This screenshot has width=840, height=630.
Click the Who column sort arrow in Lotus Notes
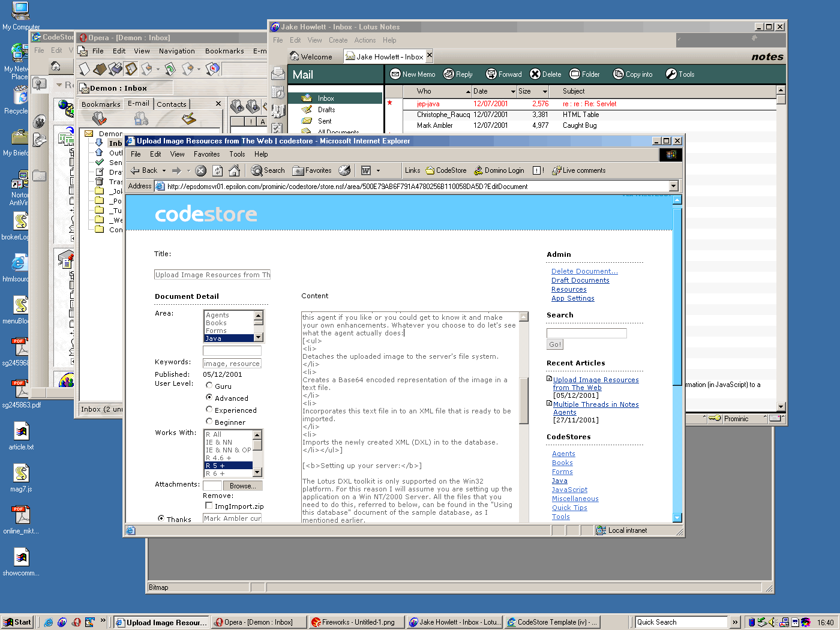468,92
